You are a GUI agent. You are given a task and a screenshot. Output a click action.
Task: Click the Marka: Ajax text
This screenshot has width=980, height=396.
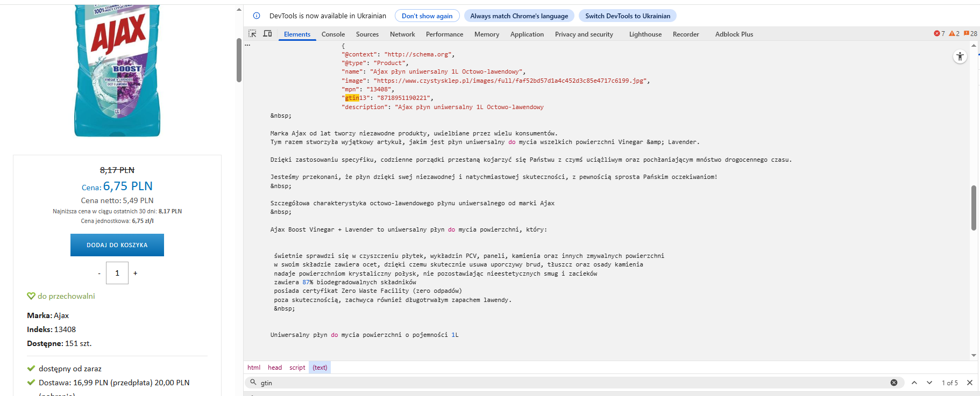48,315
